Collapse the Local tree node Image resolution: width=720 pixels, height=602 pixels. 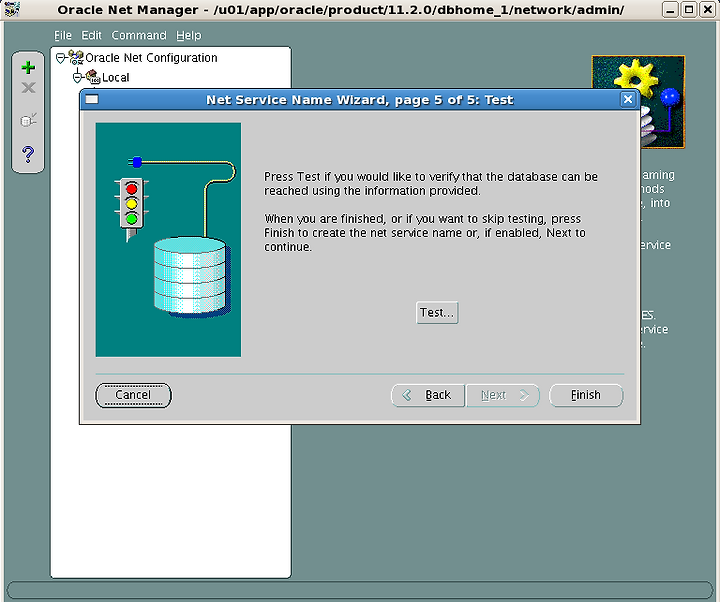pyautogui.click(x=77, y=77)
